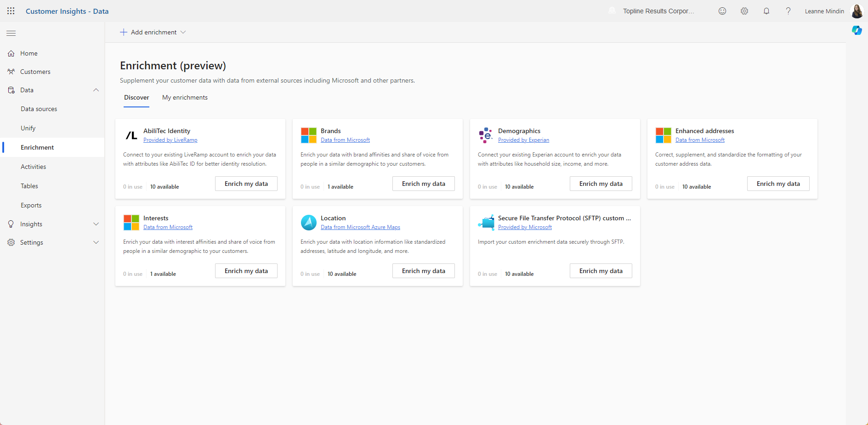Screen dimensions: 868x425
Task: Click '10 available' on Location card
Action: pyautogui.click(x=342, y=274)
